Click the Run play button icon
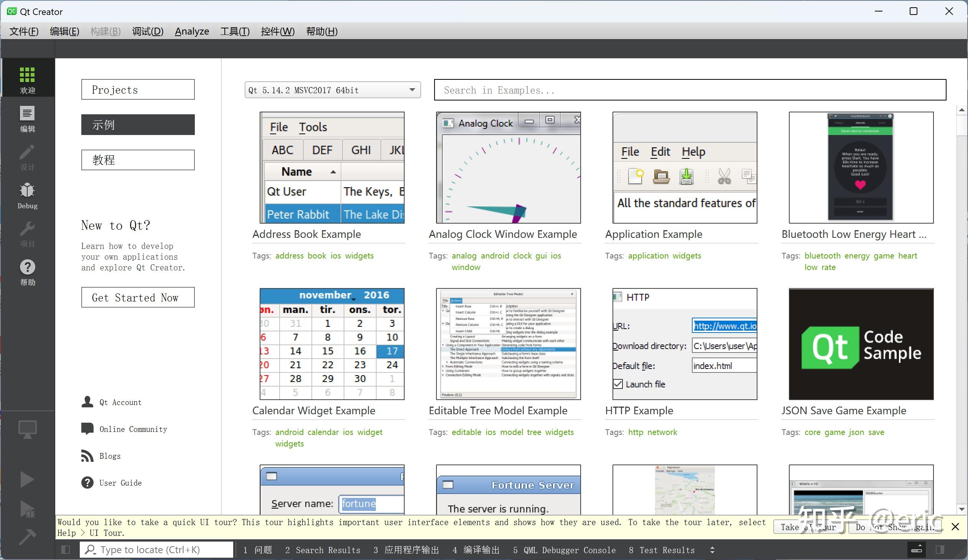The image size is (968, 560). click(27, 479)
